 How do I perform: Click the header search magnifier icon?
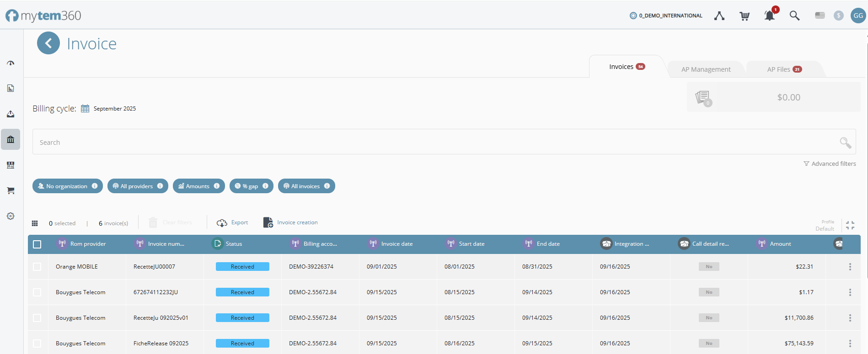(x=795, y=16)
